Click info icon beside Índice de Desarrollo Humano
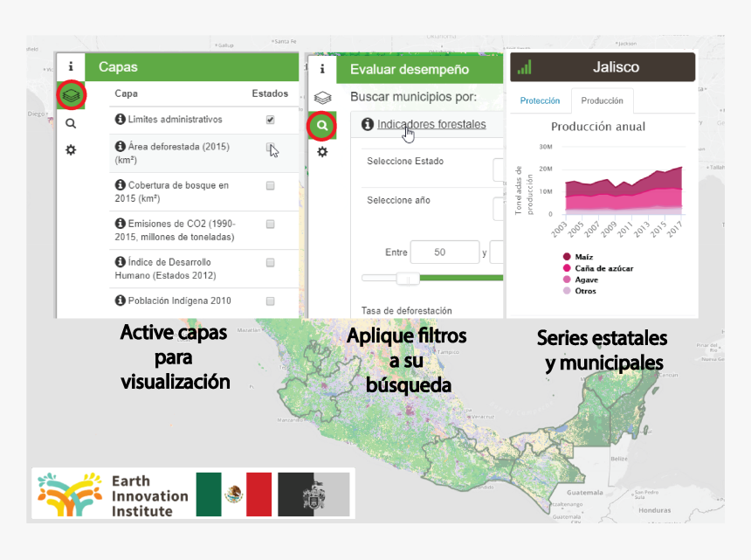Screen dimensions: 751x560 point(121,261)
